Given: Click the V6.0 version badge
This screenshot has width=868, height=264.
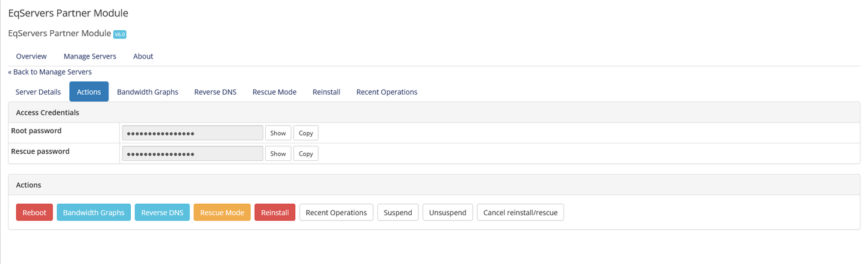Looking at the screenshot, I should (120, 34).
